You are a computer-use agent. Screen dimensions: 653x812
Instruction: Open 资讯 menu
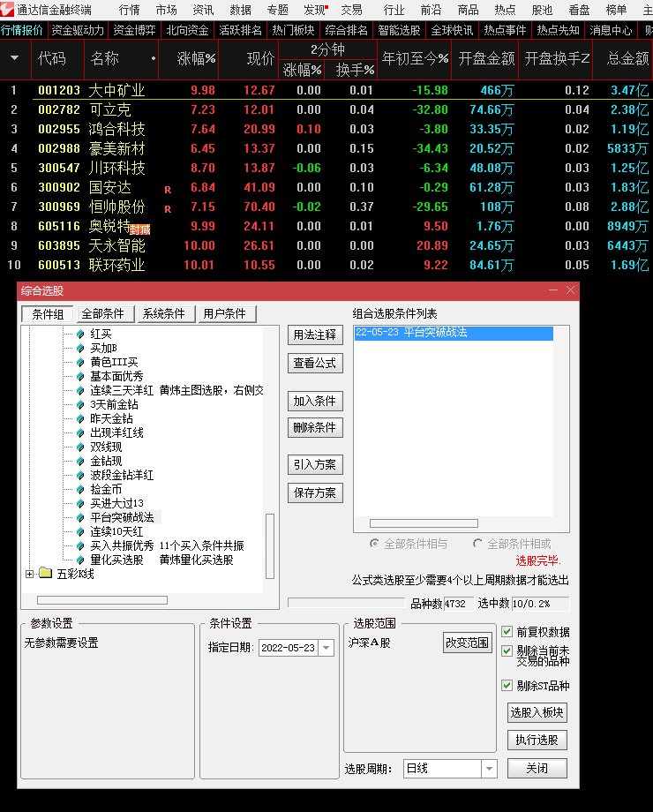click(x=203, y=10)
